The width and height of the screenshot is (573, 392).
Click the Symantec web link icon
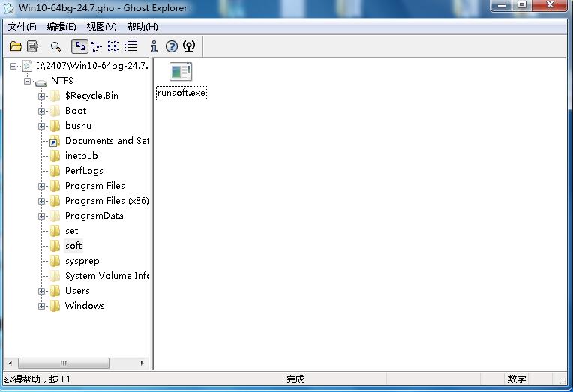click(x=189, y=46)
